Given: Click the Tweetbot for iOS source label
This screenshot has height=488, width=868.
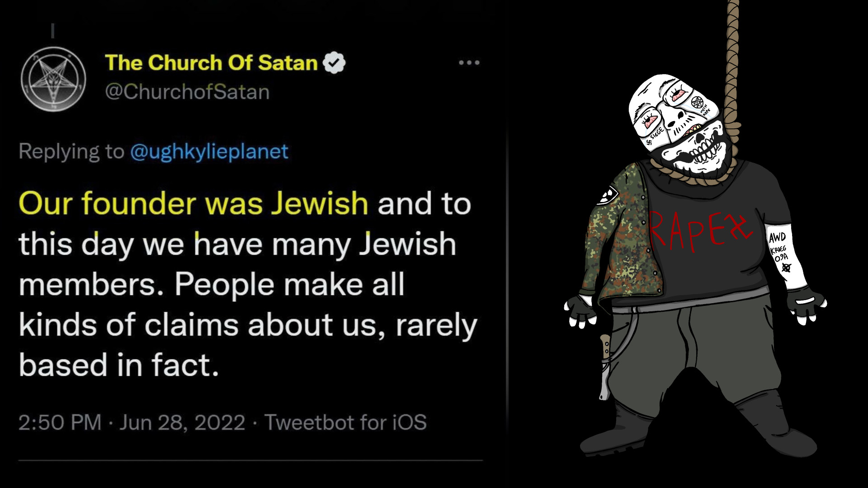Looking at the screenshot, I should point(345,422).
